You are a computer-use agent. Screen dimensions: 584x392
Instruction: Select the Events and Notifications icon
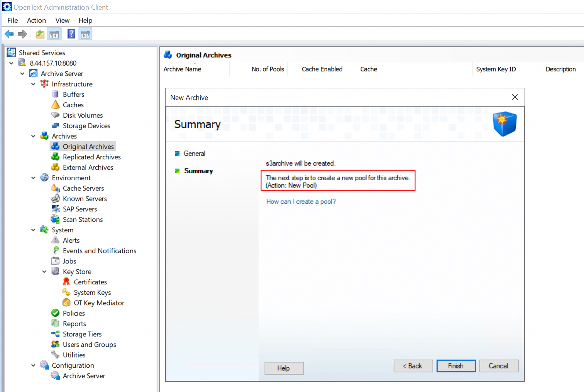pyautogui.click(x=56, y=250)
